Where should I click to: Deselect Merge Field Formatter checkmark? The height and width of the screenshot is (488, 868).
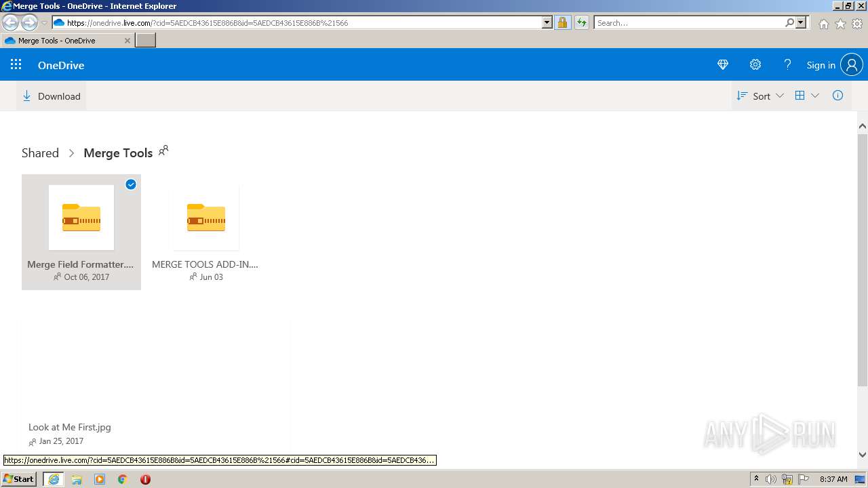tap(131, 184)
